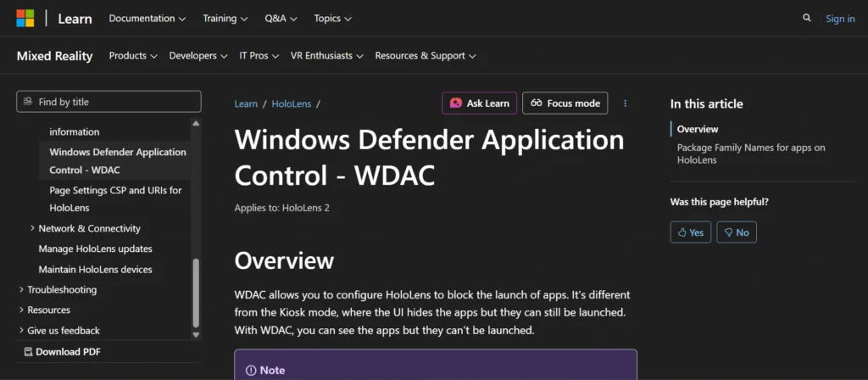Image resolution: width=868 pixels, height=380 pixels.
Task: Expand the Troubleshooting section
Action: pyautogui.click(x=58, y=290)
